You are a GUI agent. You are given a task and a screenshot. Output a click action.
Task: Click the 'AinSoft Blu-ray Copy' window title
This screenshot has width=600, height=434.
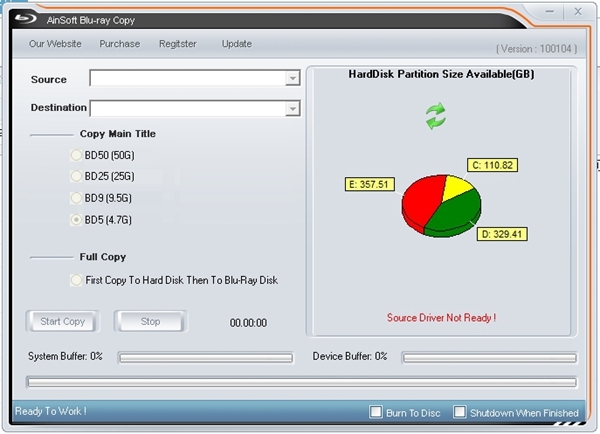[91, 20]
